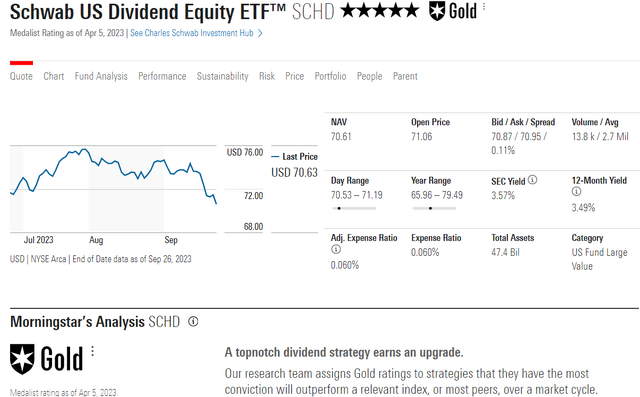Click the five-star Morningstar rating
Image resolution: width=640 pixels, height=397 pixels.
pyautogui.click(x=380, y=11)
